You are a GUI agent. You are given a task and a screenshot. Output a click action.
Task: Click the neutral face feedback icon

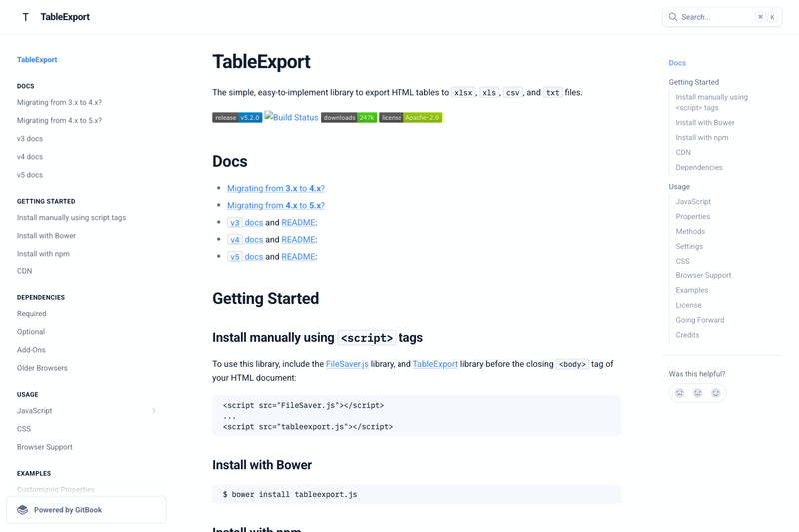click(x=697, y=393)
